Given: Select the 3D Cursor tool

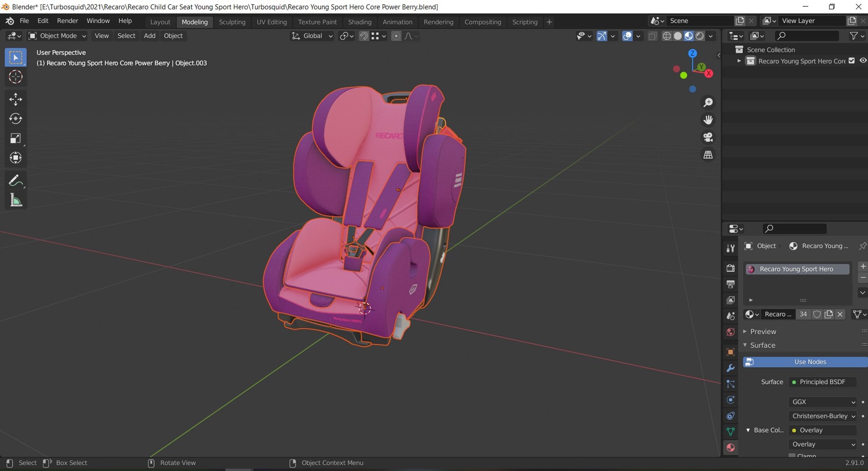Looking at the screenshot, I should click(x=15, y=77).
